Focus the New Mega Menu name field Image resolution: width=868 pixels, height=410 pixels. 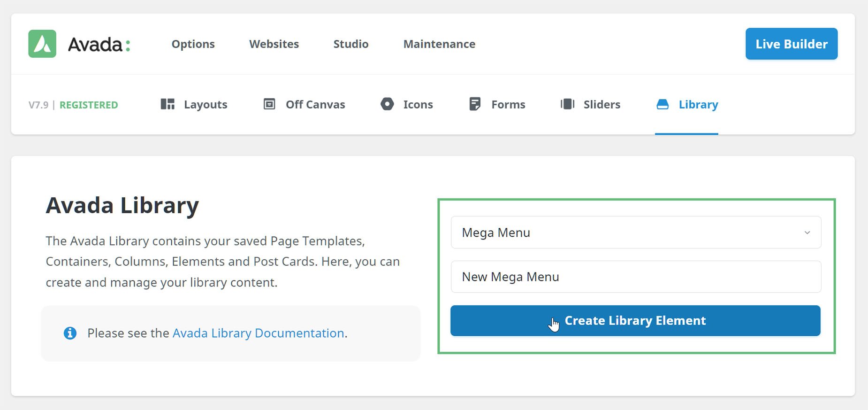click(x=636, y=277)
